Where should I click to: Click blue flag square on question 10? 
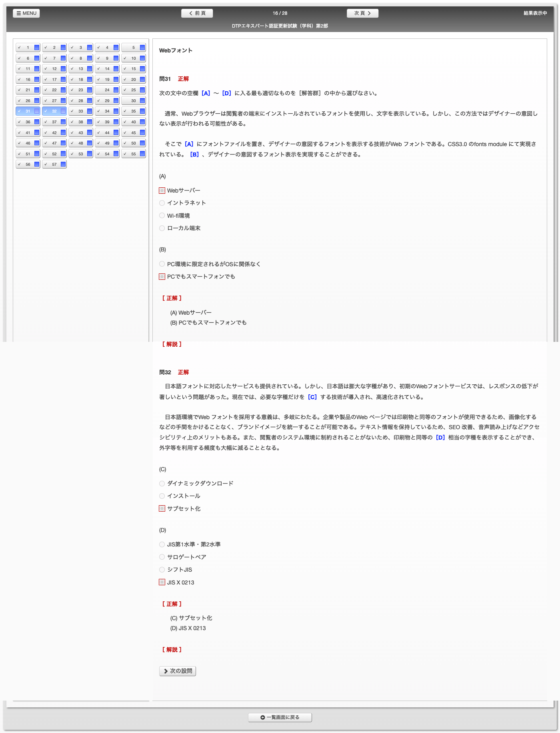(142, 58)
